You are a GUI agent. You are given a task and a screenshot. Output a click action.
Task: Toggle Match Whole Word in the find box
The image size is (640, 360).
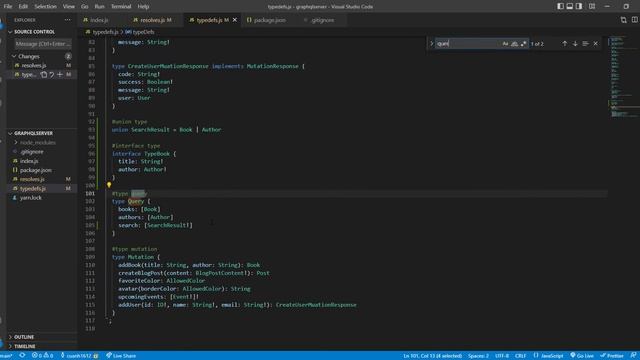514,44
